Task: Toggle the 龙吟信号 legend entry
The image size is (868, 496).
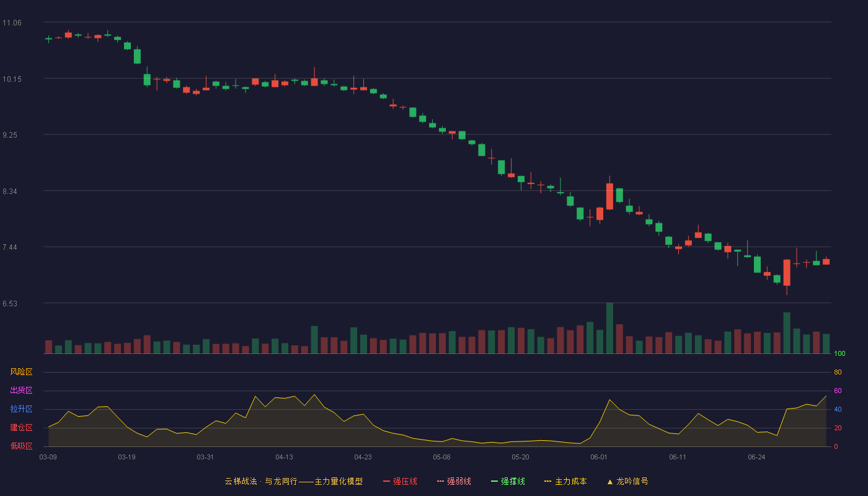Action: 627,481
